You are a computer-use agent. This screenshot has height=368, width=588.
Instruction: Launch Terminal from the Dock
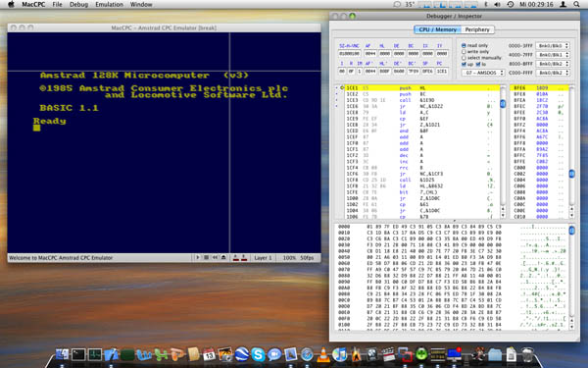point(78,354)
